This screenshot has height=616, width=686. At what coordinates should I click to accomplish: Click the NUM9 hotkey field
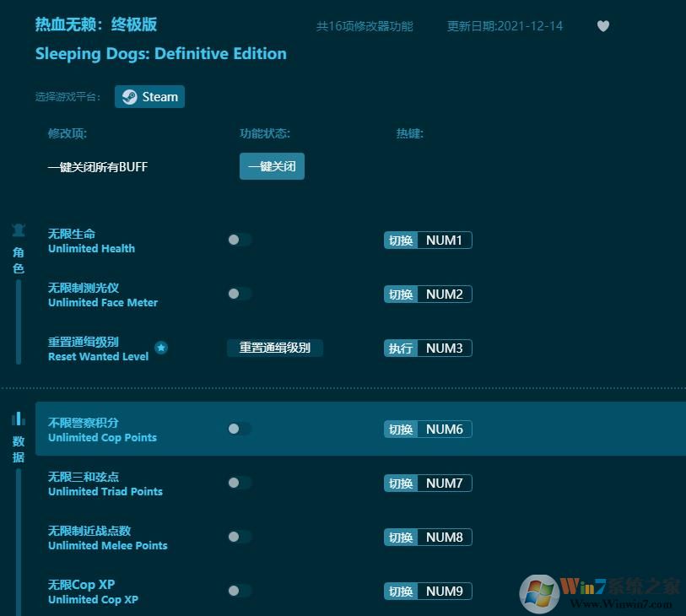pyautogui.click(x=445, y=591)
